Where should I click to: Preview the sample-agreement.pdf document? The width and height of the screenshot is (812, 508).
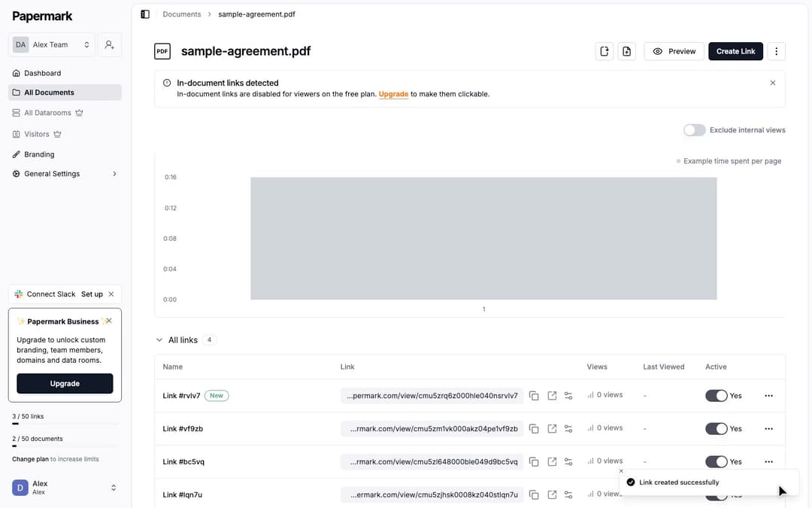[x=674, y=51]
